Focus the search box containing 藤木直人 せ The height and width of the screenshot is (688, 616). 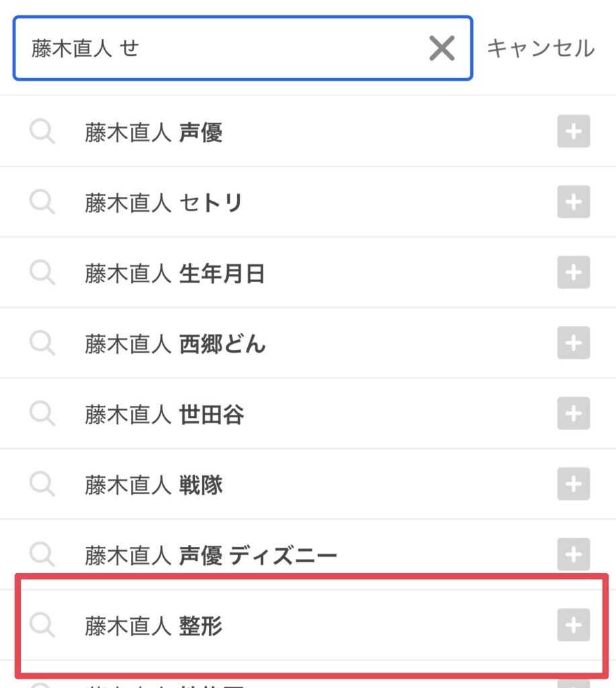tap(243, 48)
